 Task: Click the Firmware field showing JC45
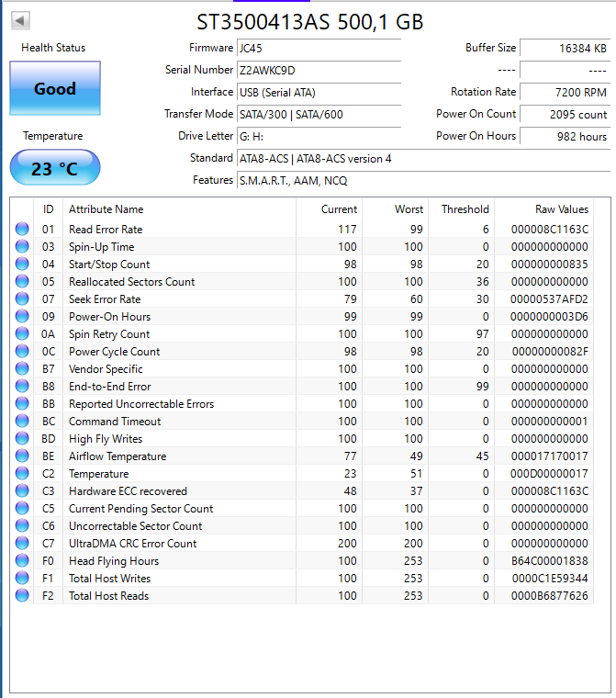click(x=319, y=48)
